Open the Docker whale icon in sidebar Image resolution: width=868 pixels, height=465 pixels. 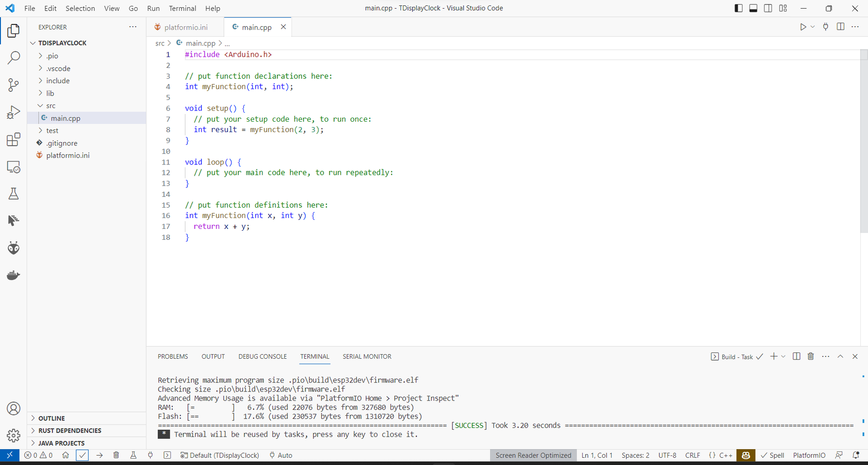pos(13,275)
